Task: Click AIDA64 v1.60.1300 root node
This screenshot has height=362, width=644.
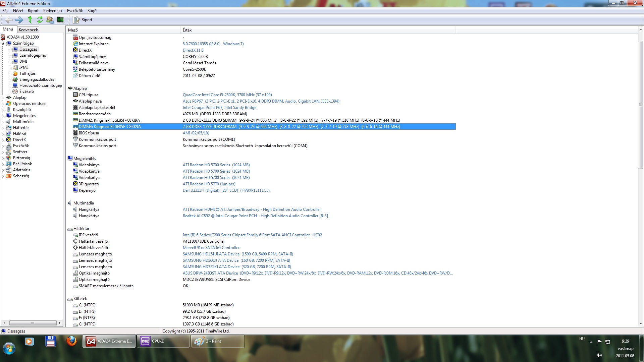Action: 22,37
